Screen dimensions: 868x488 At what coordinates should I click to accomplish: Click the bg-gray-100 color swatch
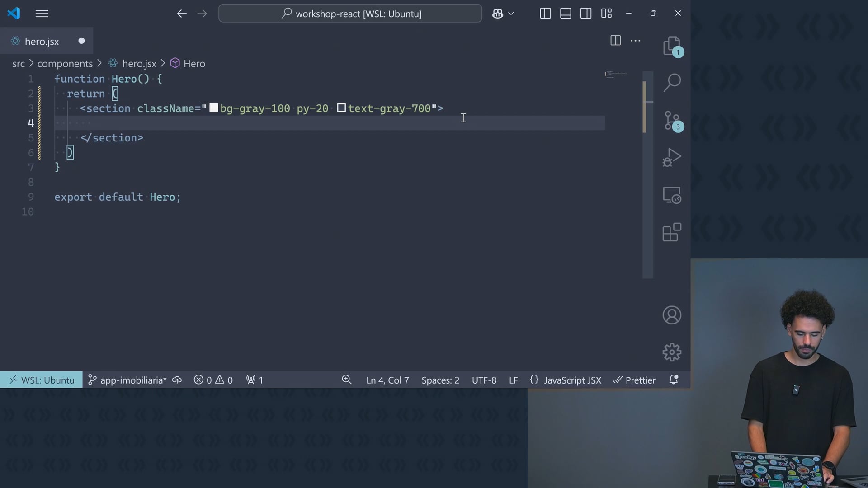(x=214, y=108)
